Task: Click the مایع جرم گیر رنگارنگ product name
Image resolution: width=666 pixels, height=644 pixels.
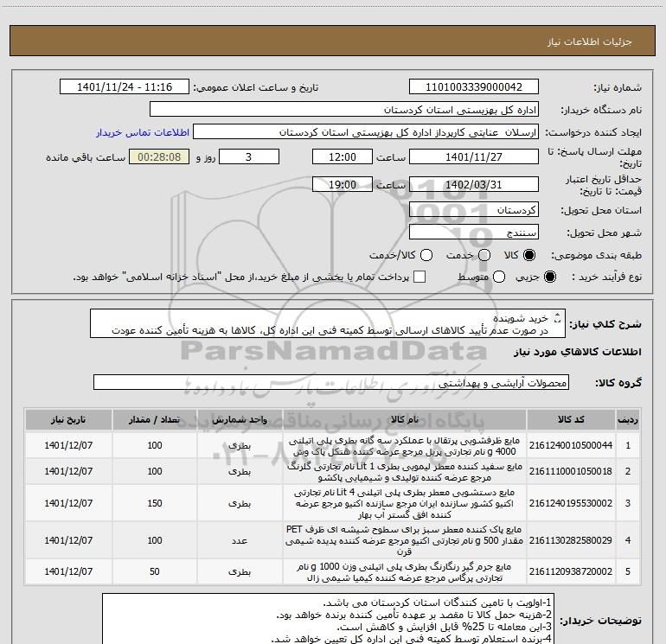Action: 405,572
